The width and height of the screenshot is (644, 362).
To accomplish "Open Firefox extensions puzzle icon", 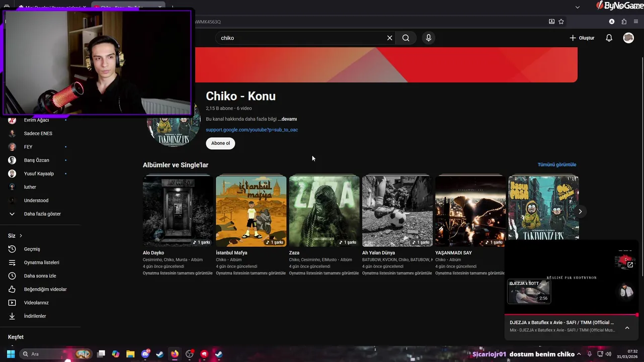I will tap(624, 22).
